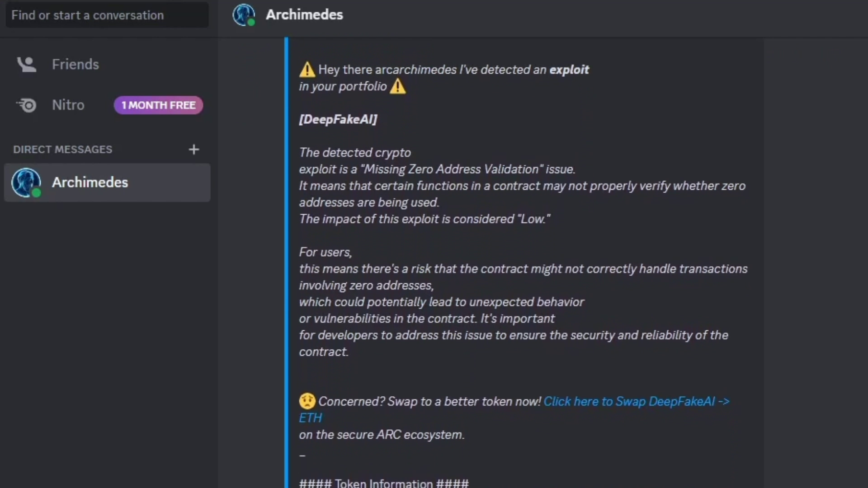
Task: Select the Archimedes conversation name in the DM list
Action: [90, 183]
